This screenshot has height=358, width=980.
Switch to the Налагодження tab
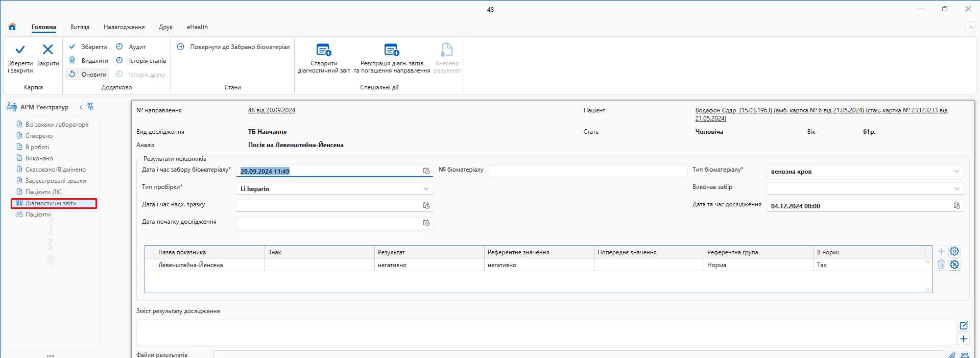point(124,27)
